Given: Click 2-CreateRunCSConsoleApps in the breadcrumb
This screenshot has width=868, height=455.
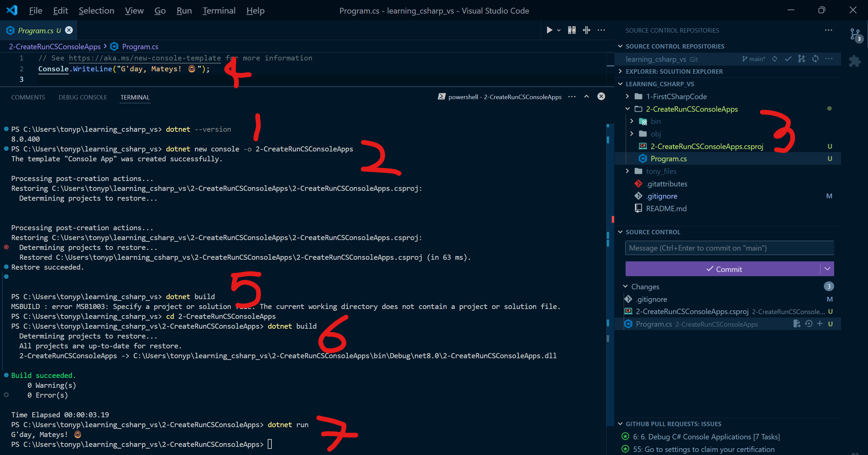Looking at the screenshot, I should tap(55, 47).
